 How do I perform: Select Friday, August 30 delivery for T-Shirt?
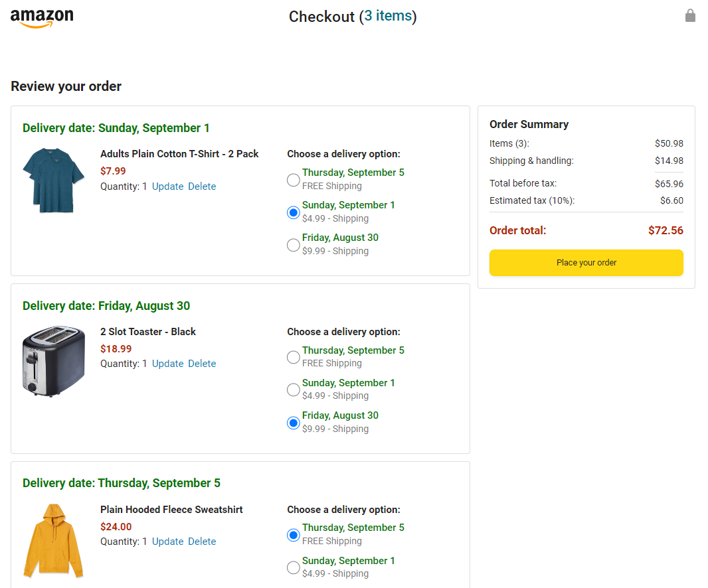pyautogui.click(x=294, y=245)
